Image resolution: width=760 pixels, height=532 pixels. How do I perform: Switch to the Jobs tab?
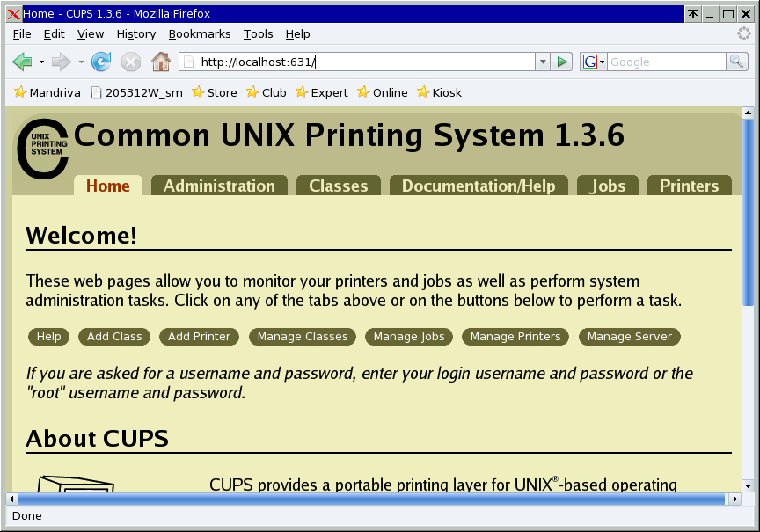pyautogui.click(x=607, y=186)
